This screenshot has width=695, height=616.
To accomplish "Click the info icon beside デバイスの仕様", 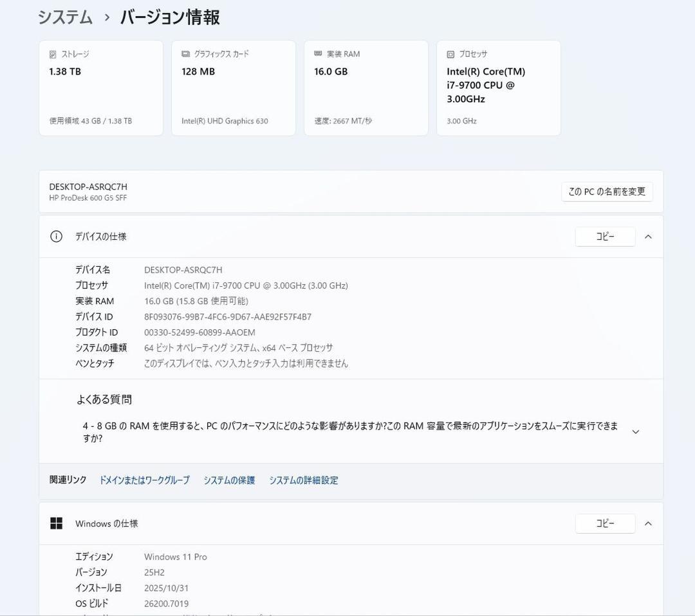I will coord(57,237).
